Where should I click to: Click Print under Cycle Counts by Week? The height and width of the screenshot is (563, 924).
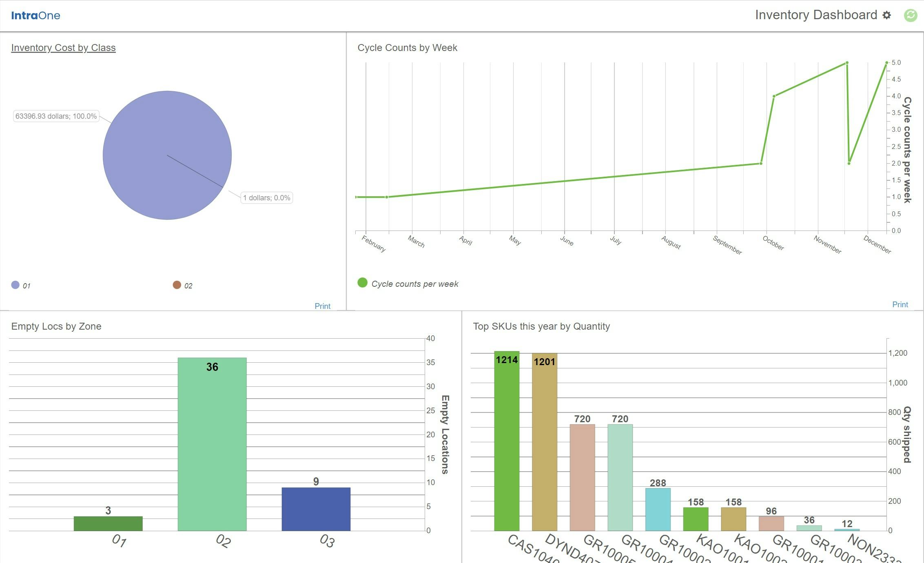tap(900, 304)
